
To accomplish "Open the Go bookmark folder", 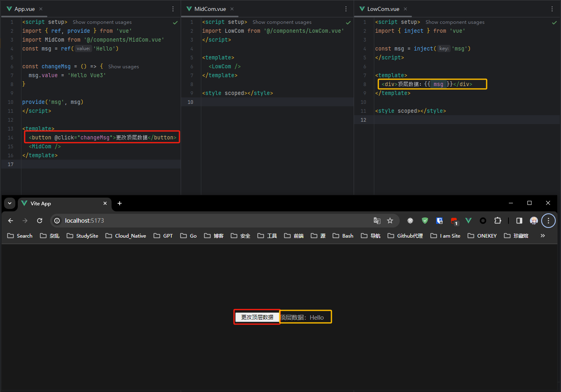I will pyautogui.click(x=188, y=236).
